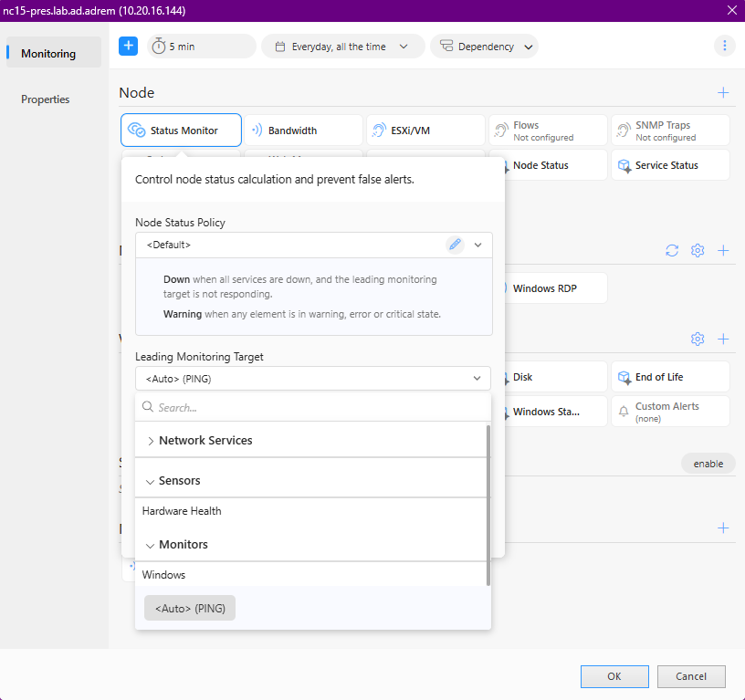The image size is (745, 700).
Task: Open the Node Status tile
Action: tap(555, 165)
